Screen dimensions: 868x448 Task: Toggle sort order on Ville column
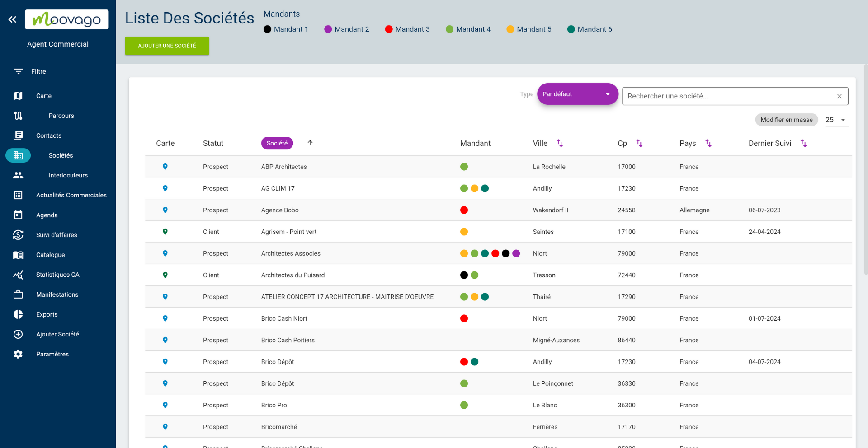point(560,143)
